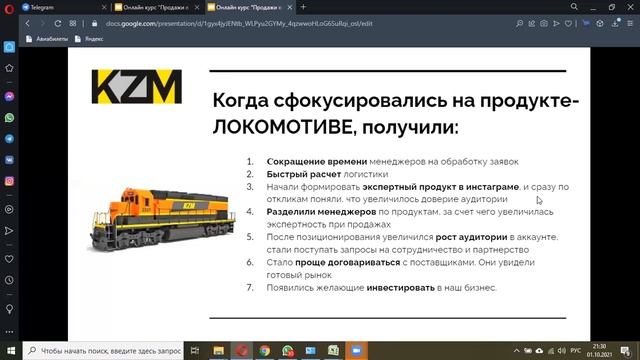Click text экспертный продукт в инстаграме
The height and width of the screenshot is (360, 640).
coord(441,187)
